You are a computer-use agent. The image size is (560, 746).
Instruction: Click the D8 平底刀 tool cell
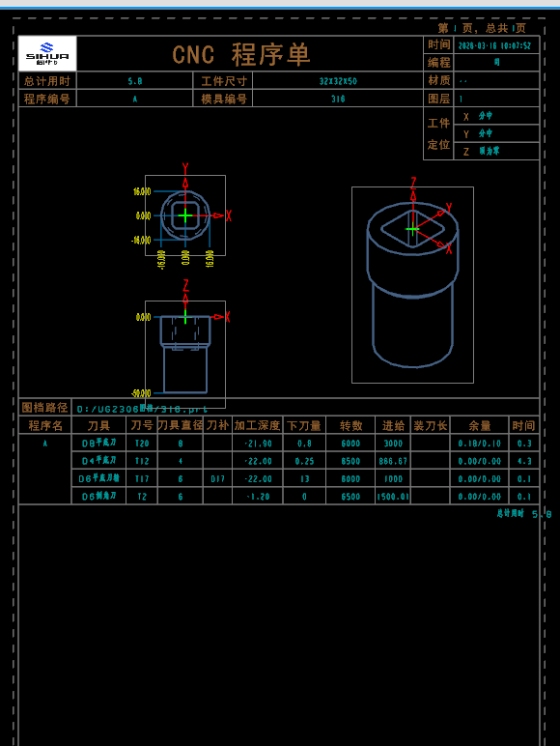(98, 443)
